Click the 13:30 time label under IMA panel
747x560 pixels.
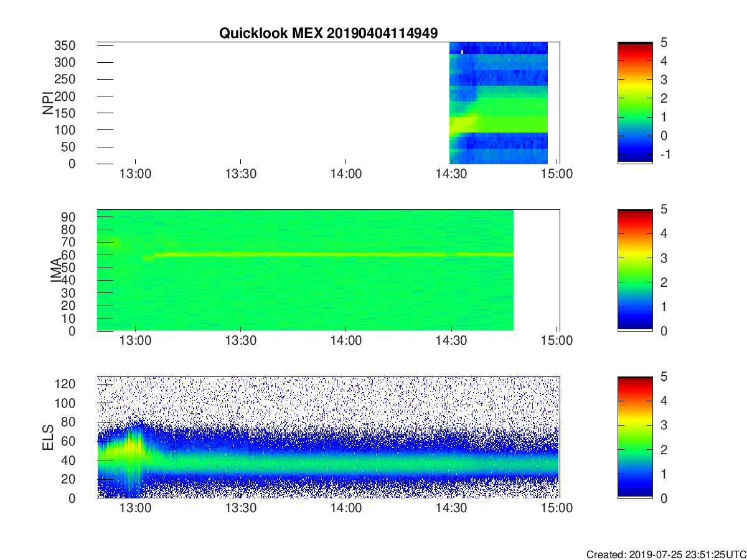tap(241, 341)
